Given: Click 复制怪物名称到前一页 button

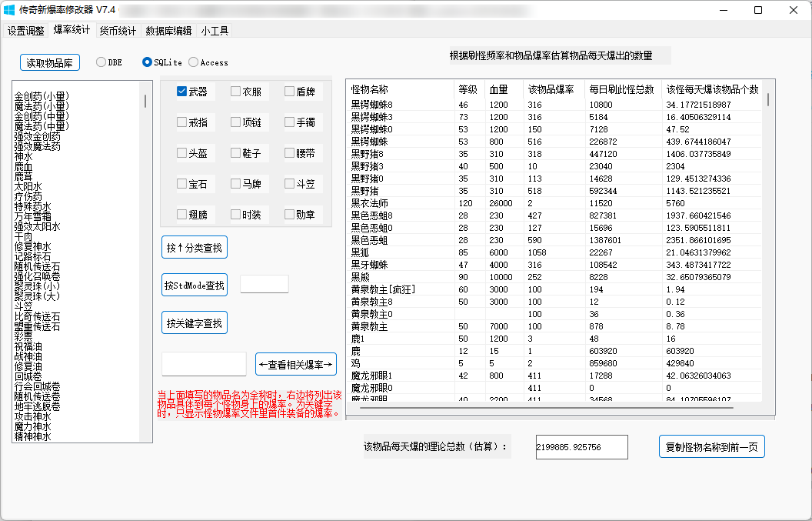Looking at the screenshot, I should [711, 446].
